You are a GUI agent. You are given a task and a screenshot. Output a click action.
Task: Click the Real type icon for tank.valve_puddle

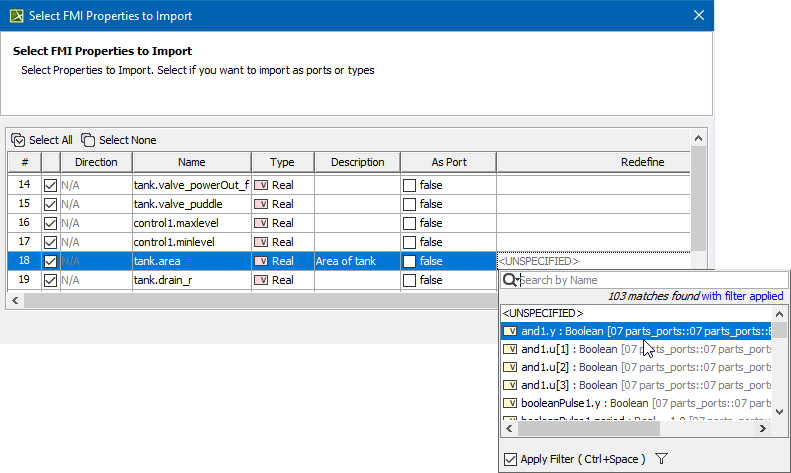[262, 204]
